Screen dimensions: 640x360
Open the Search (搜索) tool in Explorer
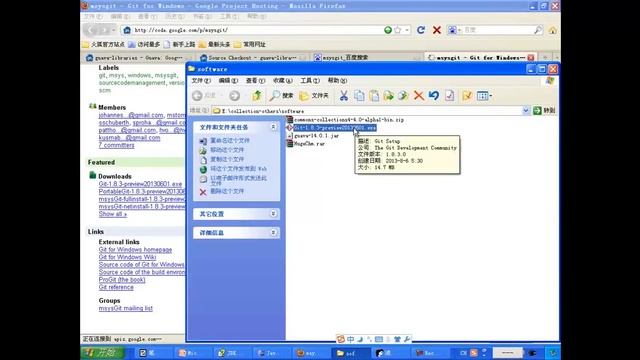[x=282, y=96]
